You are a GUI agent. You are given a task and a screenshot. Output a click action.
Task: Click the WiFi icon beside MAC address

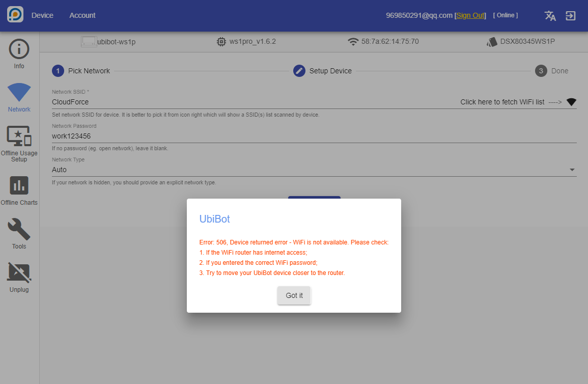tap(353, 42)
